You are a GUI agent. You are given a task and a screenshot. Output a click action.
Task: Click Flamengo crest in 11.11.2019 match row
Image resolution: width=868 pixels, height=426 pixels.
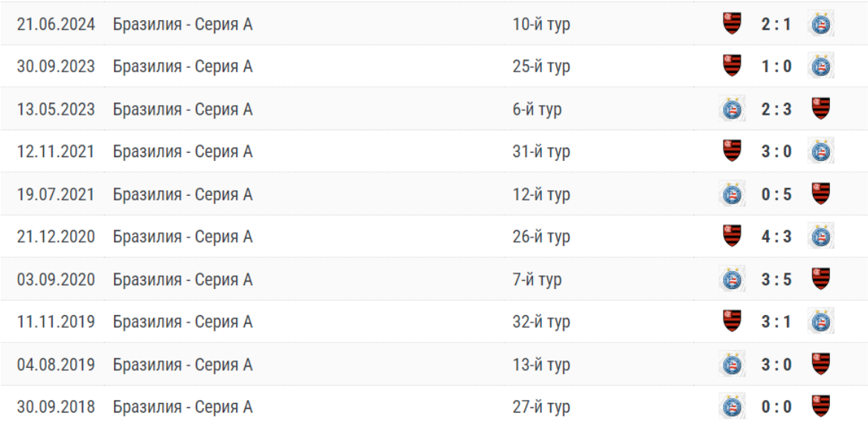pos(733,322)
